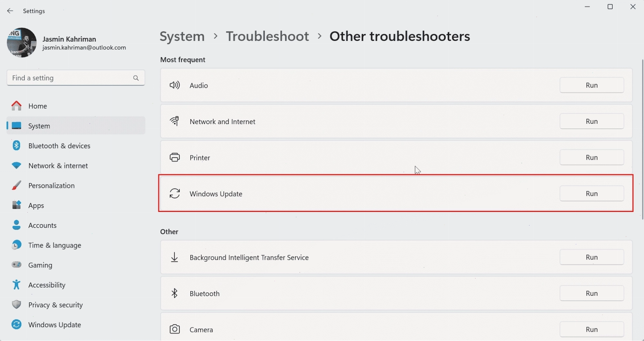The image size is (644, 341).
Task: Run the Audio troubleshooter
Action: click(592, 85)
